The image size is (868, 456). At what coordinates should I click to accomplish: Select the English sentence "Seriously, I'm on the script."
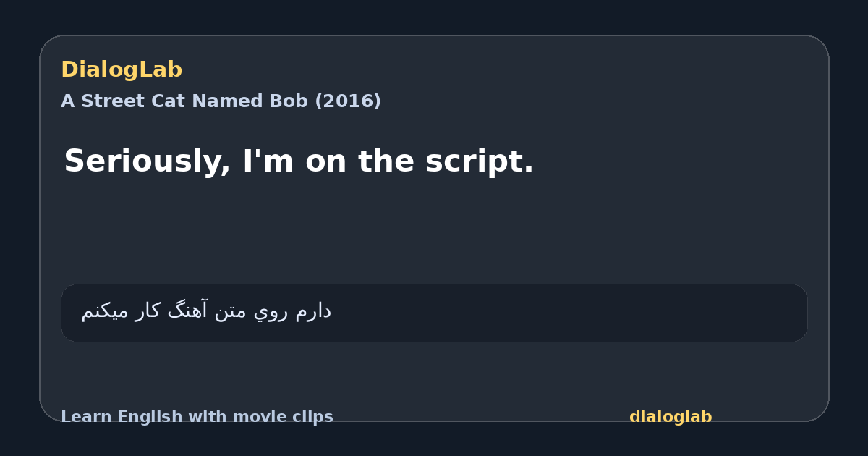(299, 161)
